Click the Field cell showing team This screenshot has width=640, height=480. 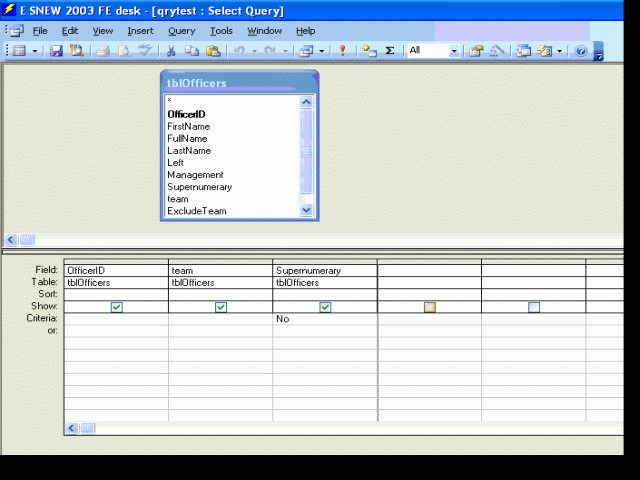click(220, 271)
